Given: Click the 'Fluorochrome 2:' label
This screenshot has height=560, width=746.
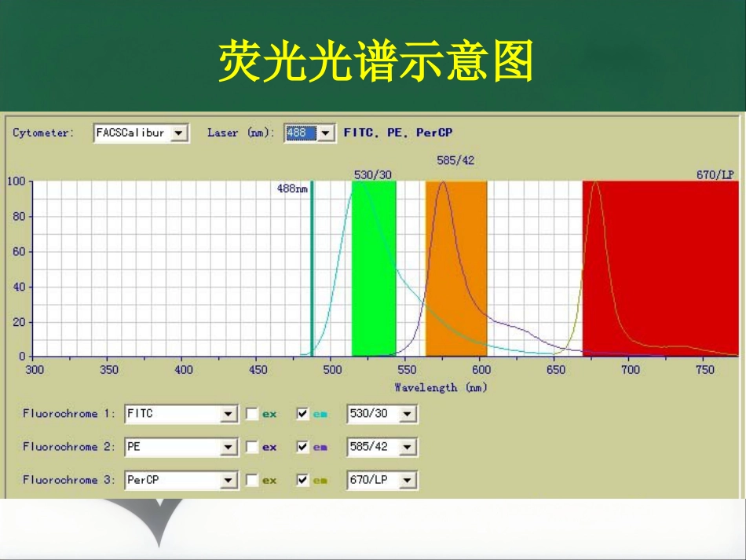Looking at the screenshot, I should click(69, 447).
